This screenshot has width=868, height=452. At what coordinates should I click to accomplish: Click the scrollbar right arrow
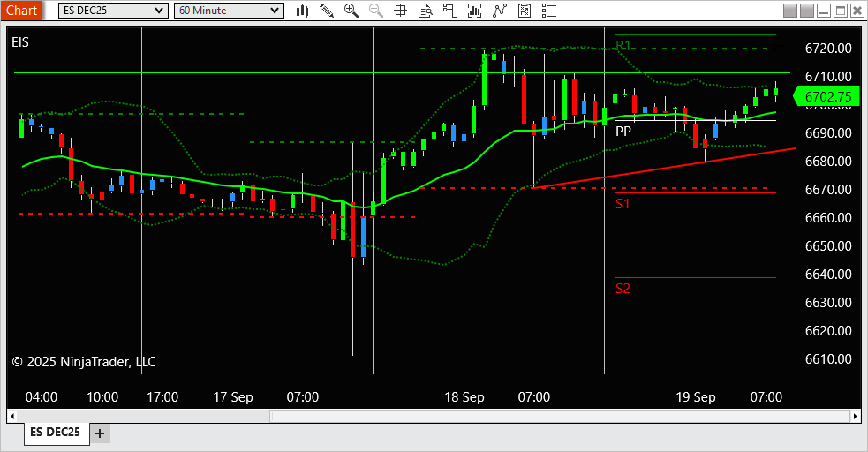[856, 416]
